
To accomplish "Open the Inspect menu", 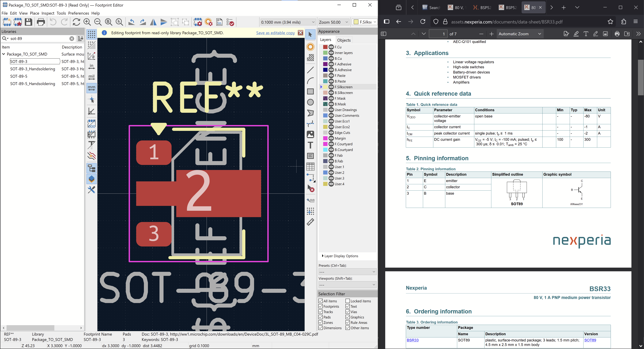I will 48,13.
